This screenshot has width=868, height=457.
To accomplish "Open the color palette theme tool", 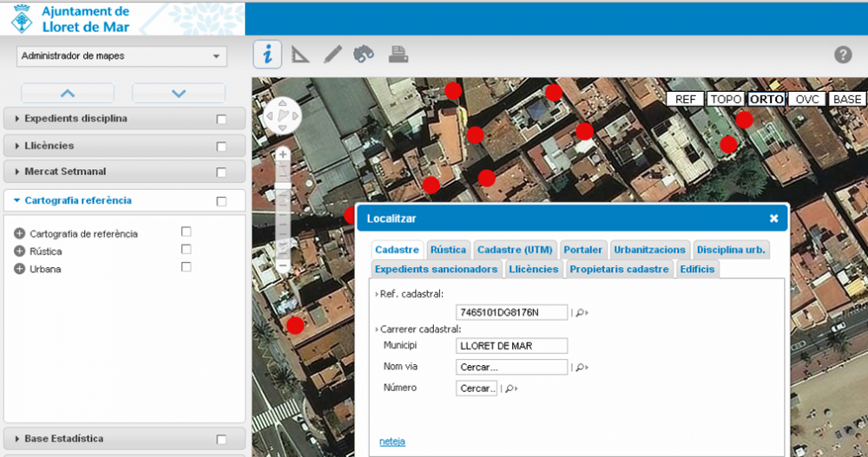I will (x=364, y=55).
